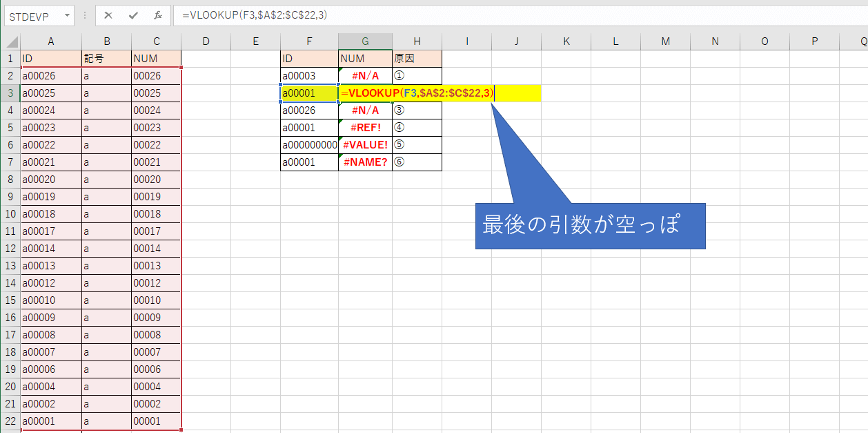This screenshot has height=433, width=868.
Task: Select column G by clicking its header
Action: tap(366, 41)
